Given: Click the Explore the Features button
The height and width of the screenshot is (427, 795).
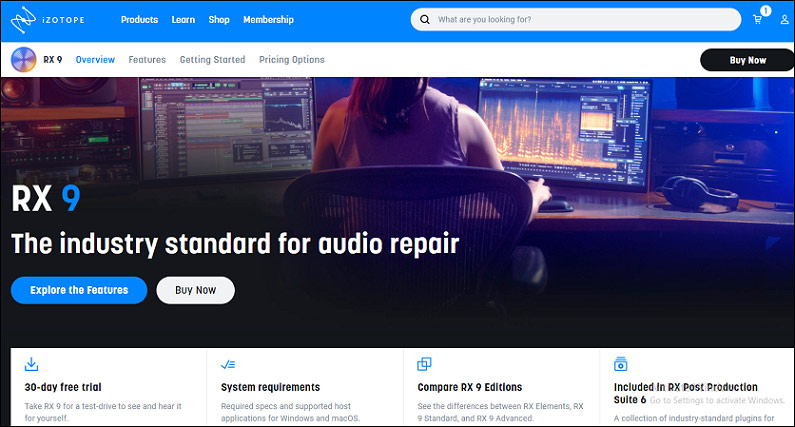Looking at the screenshot, I should [x=79, y=290].
